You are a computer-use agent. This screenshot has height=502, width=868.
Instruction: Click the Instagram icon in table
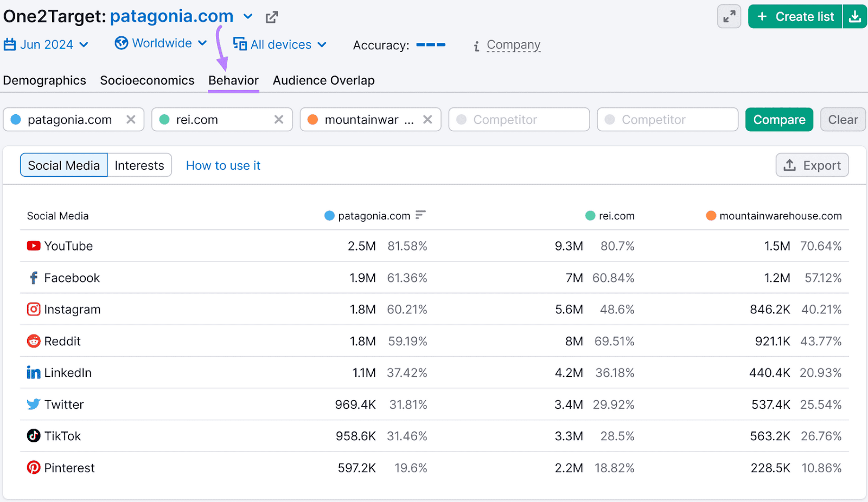pos(34,309)
